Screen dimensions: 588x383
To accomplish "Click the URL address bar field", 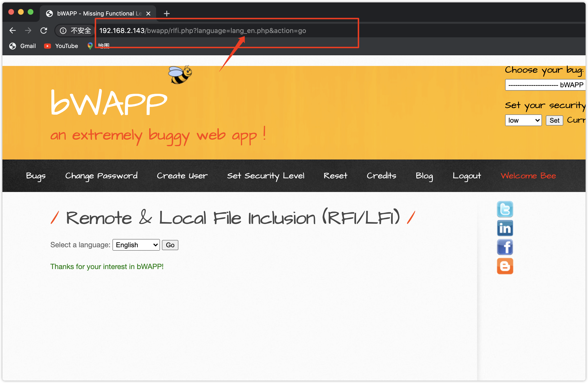I will (222, 31).
